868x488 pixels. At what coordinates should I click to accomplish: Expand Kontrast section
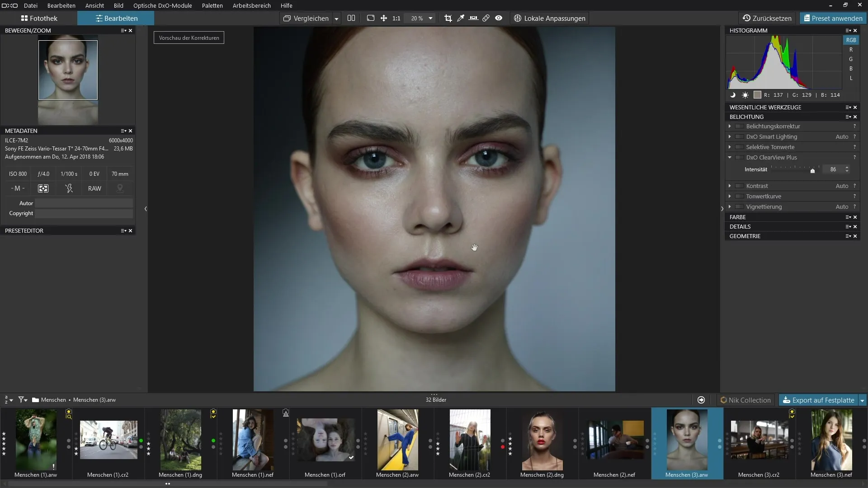click(730, 186)
